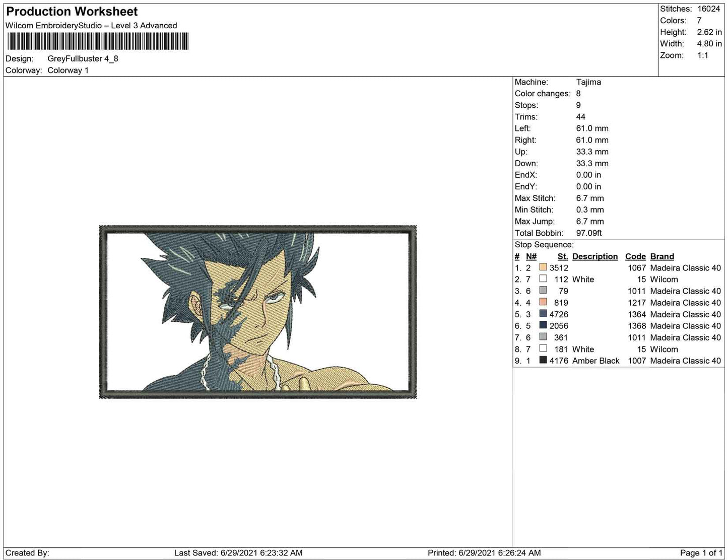Click the embroidery design preview image

tap(258, 312)
